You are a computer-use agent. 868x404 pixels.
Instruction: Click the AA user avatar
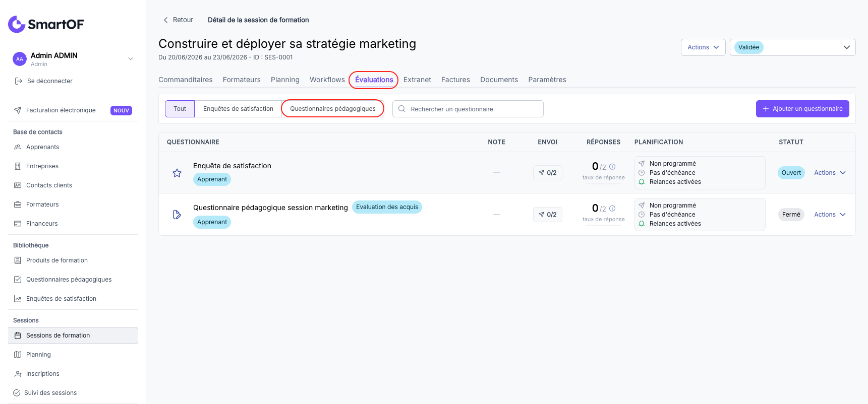point(20,59)
